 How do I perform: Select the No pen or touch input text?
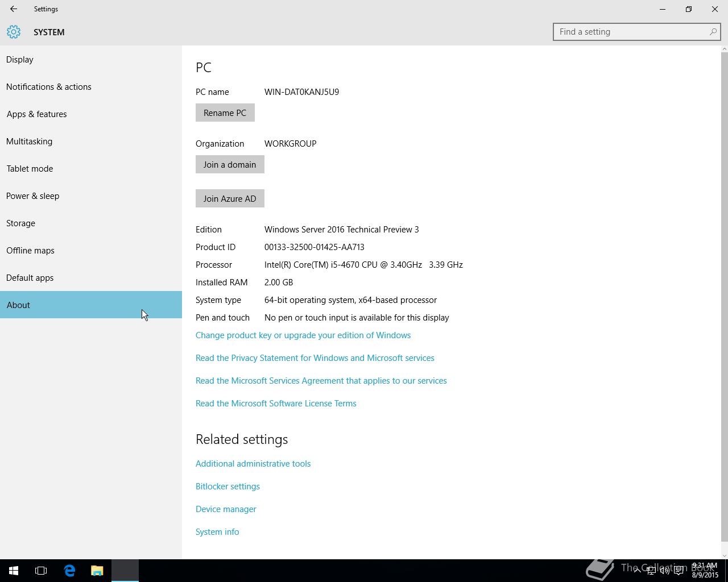pyautogui.click(x=357, y=318)
